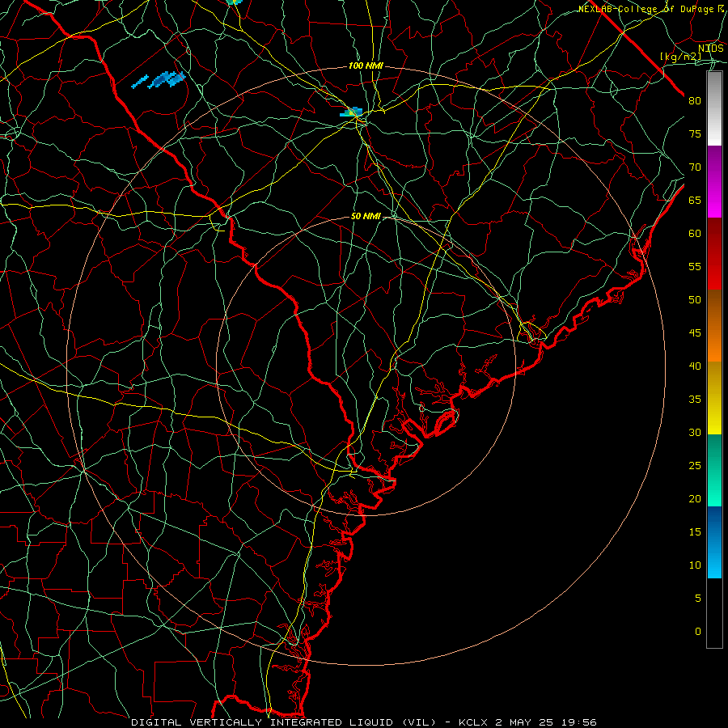Click the 40 value on the scale

click(695, 366)
